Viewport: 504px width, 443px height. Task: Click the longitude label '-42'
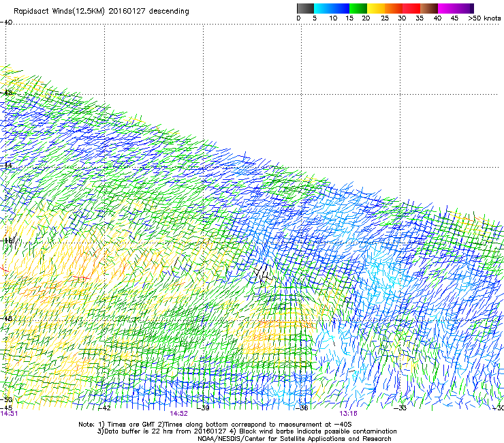pos(104,408)
